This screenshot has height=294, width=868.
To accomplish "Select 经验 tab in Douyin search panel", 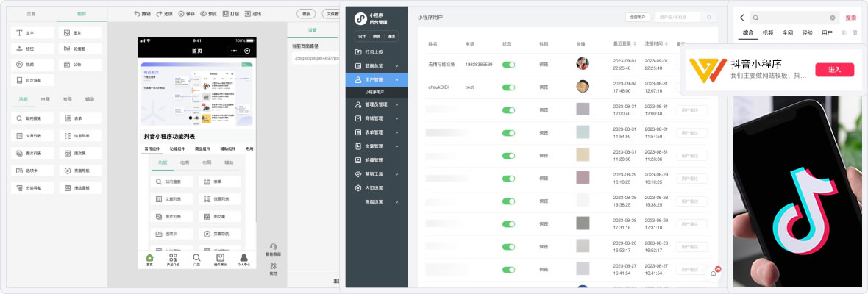I will [x=808, y=32].
